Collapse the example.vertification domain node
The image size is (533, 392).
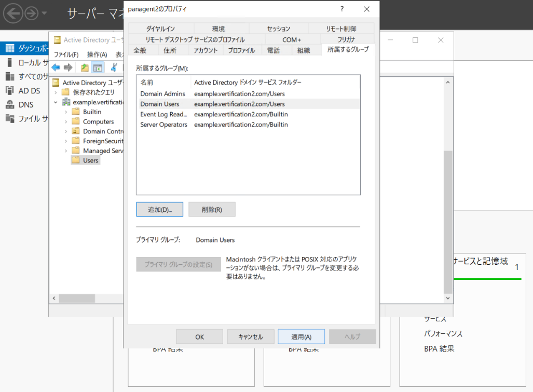pos(56,102)
